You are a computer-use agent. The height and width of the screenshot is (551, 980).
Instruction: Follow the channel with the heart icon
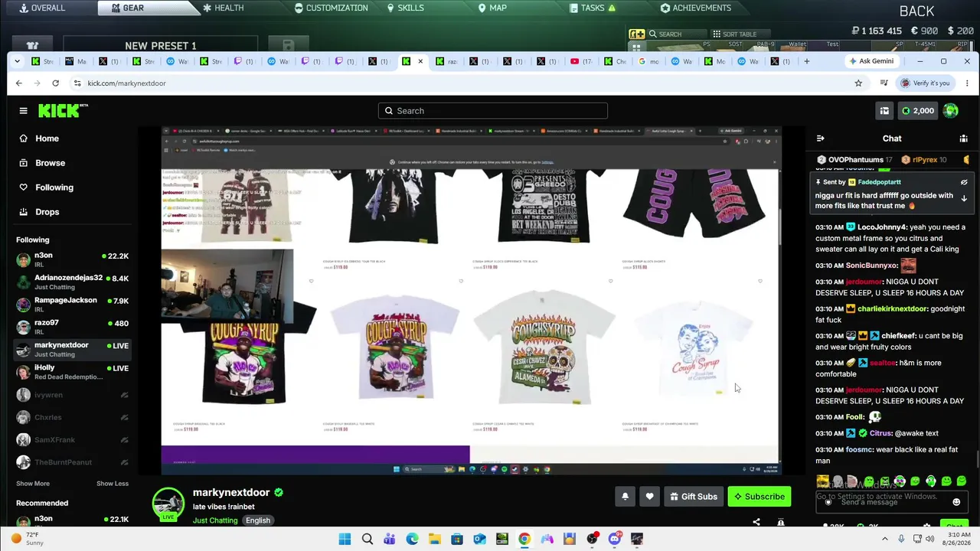click(649, 497)
